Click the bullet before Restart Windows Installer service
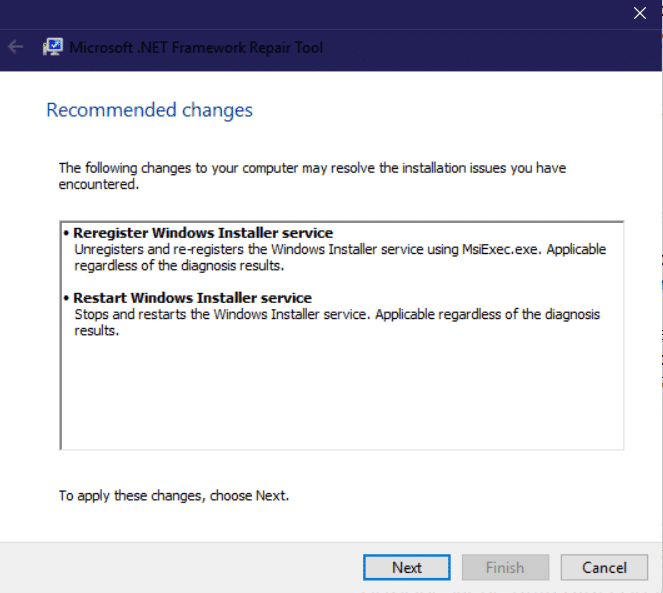Viewport: 663px width, 593px height. [66, 298]
